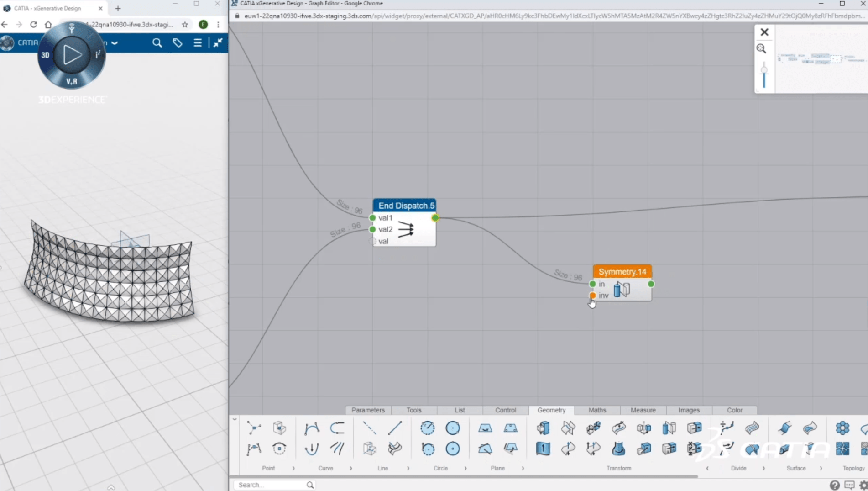Select the dashed circle with radius icon
The image size is (868, 491).
click(428, 428)
